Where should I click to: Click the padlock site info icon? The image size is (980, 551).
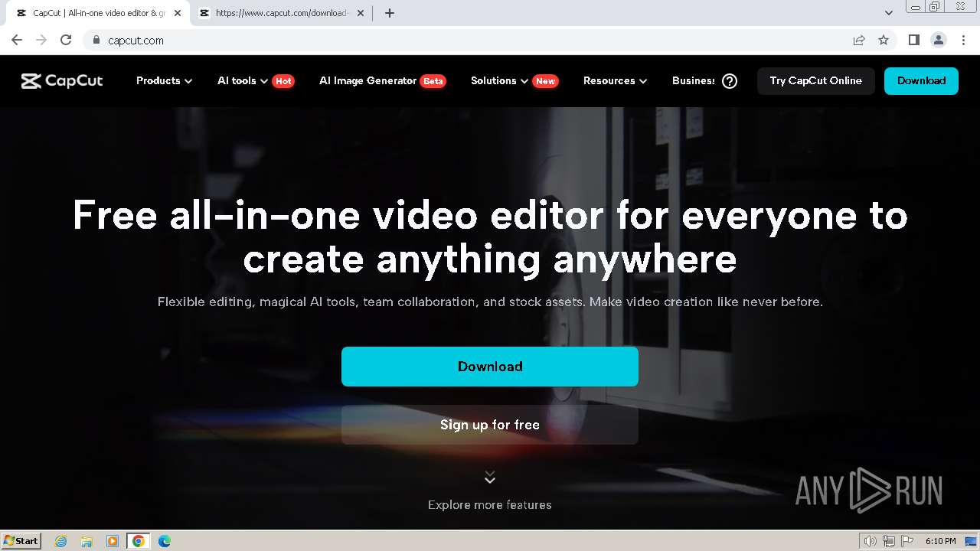coord(96,41)
